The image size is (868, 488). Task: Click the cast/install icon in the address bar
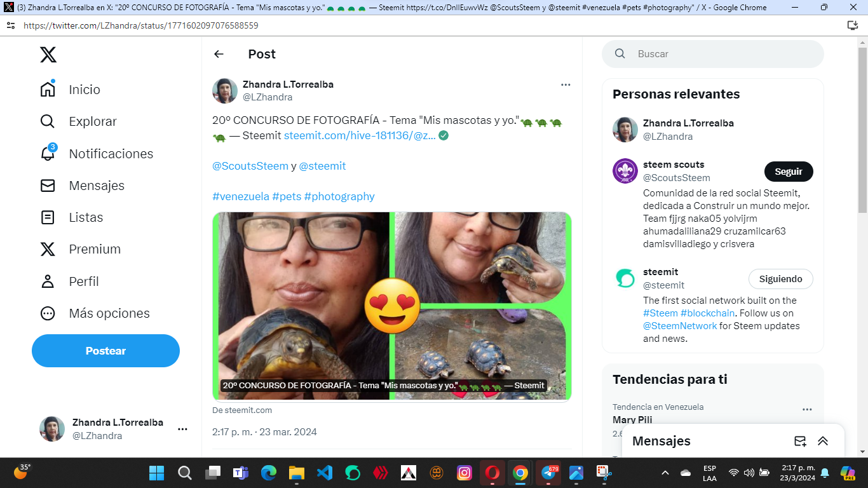tap(853, 26)
